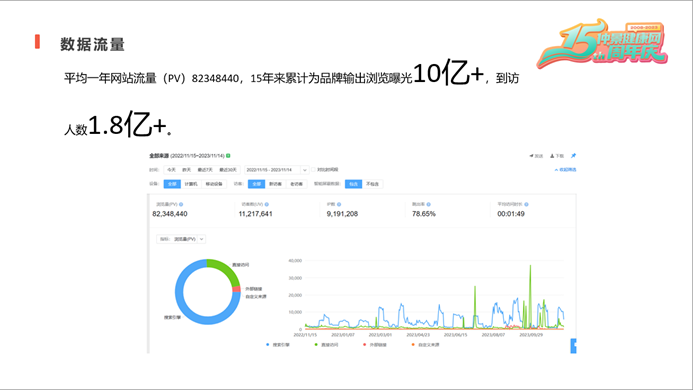Image resolution: width=693 pixels, height=390 pixels.
Task: Click the info icon next to 浏览量(PV)
Action: (181, 204)
